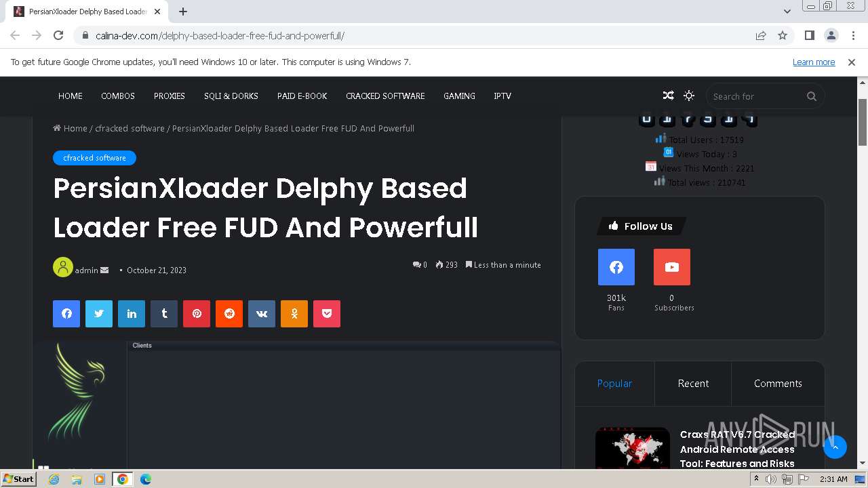The height and width of the screenshot is (488, 868).
Task: Share the post to Pocket
Action: click(x=327, y=314)
